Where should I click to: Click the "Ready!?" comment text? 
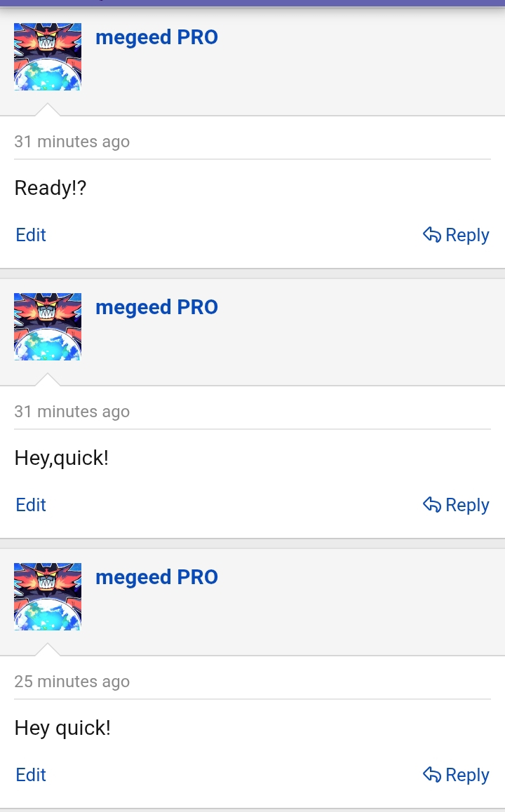50,188
